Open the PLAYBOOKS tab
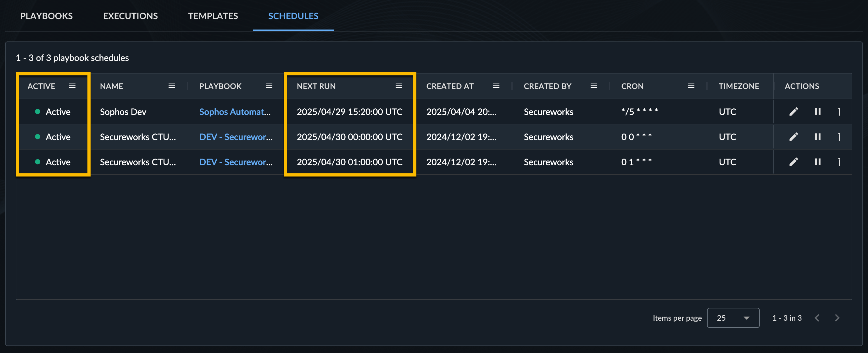Viewport: 868px width, 353px height. 46,16
